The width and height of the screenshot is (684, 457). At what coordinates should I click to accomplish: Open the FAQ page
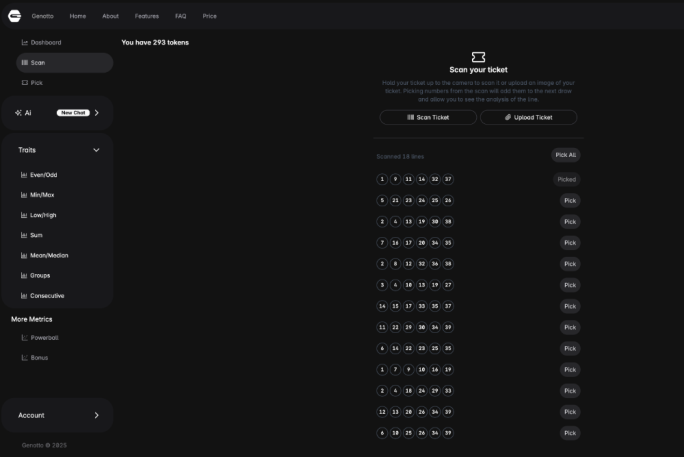(x=181, y=16)
